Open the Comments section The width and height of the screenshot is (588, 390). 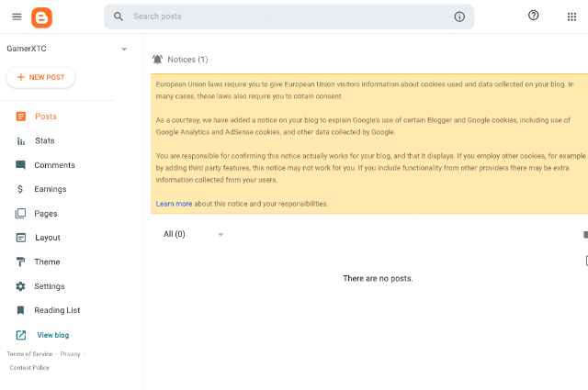pyautogui.click(x=54, y=165)
